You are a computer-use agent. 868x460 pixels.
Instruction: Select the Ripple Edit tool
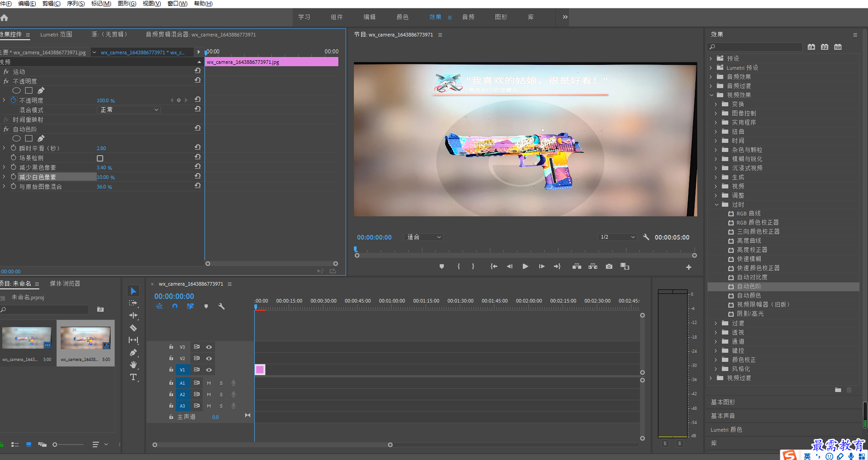(133, 315)
